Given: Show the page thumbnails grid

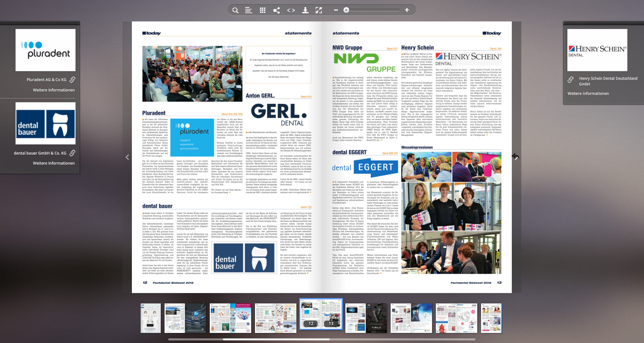Looking at the screenshot, I should click(263, 10).
